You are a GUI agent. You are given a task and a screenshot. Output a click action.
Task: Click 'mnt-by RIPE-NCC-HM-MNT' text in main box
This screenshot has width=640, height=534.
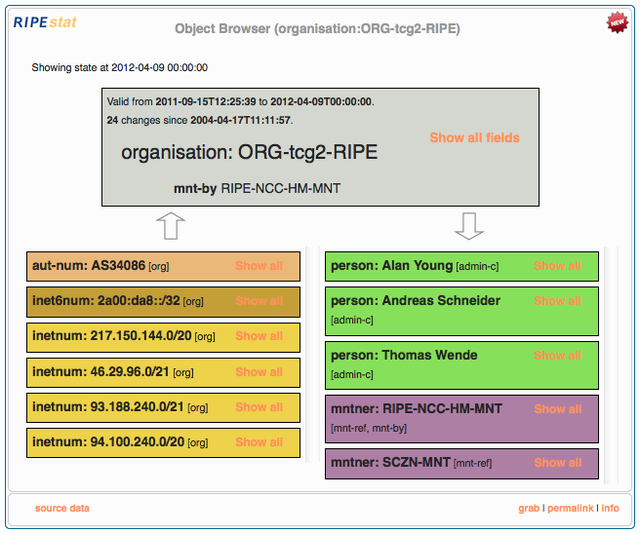click(257, 189)
